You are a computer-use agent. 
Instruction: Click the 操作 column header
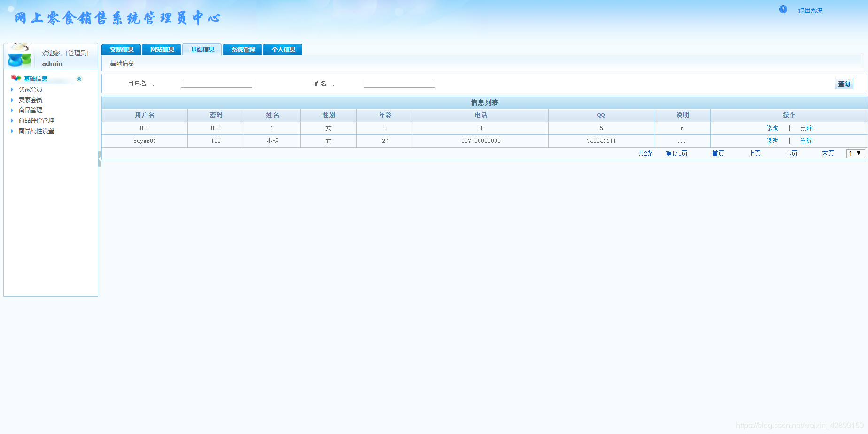click(789, 115)
